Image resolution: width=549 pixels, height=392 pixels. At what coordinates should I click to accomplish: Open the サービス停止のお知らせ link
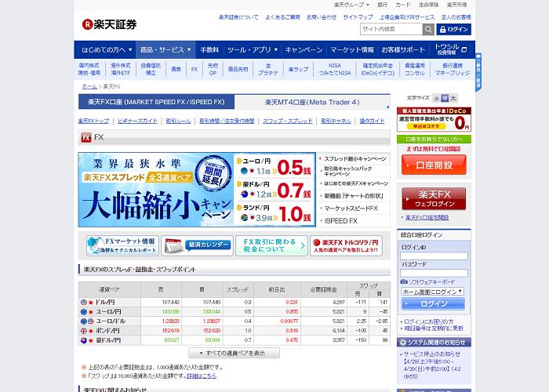(x=431, y=354)
